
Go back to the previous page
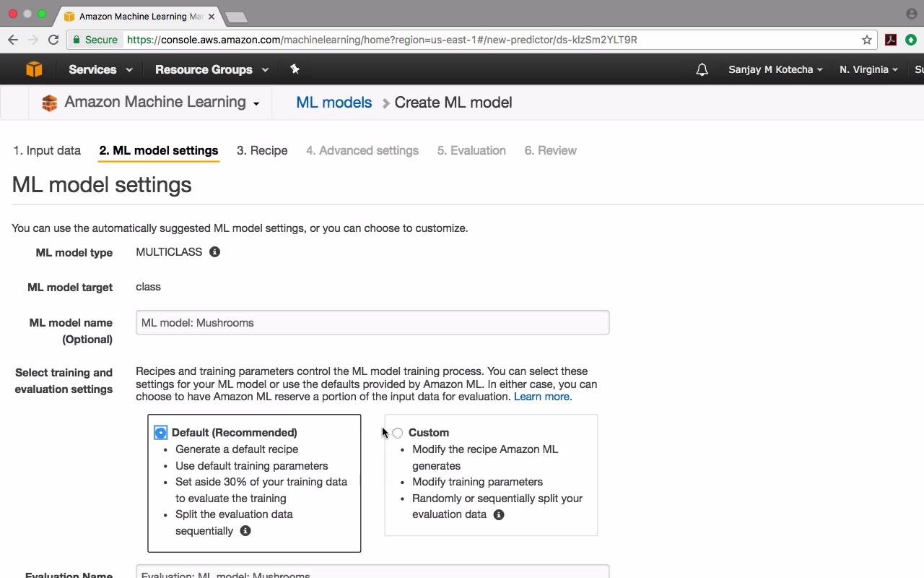(13, 40)
